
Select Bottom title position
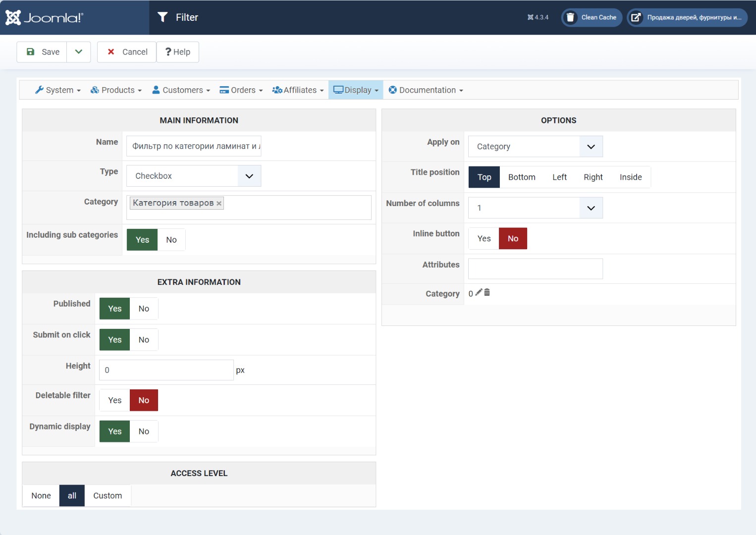click(x=522, y=177)
